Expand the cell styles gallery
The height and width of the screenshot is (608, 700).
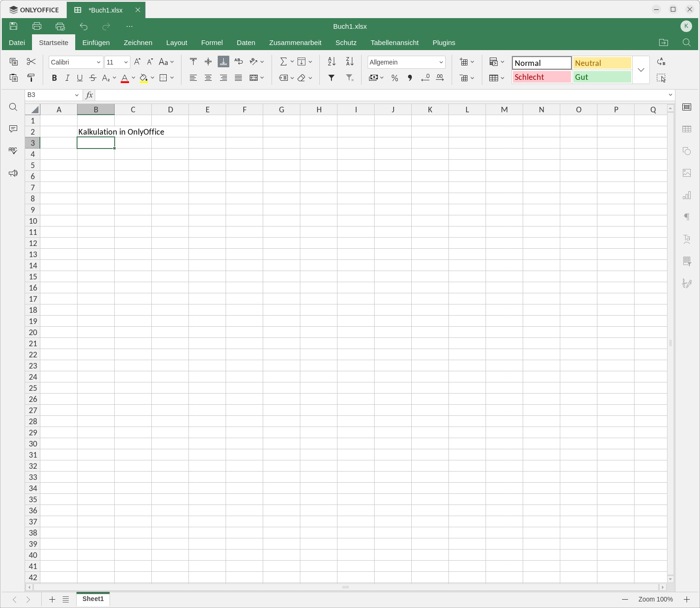click(641, 70)
